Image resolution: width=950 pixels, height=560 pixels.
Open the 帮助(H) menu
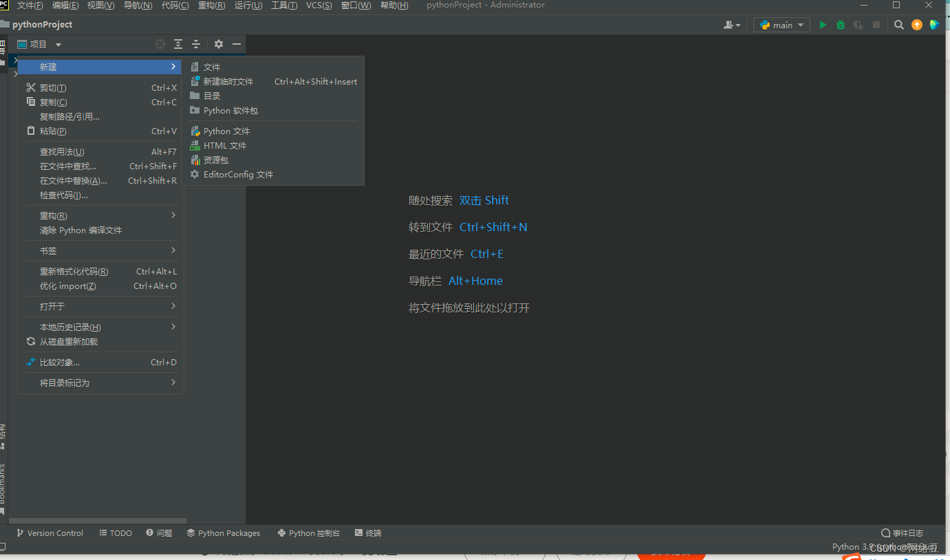[x=394, y=6]
